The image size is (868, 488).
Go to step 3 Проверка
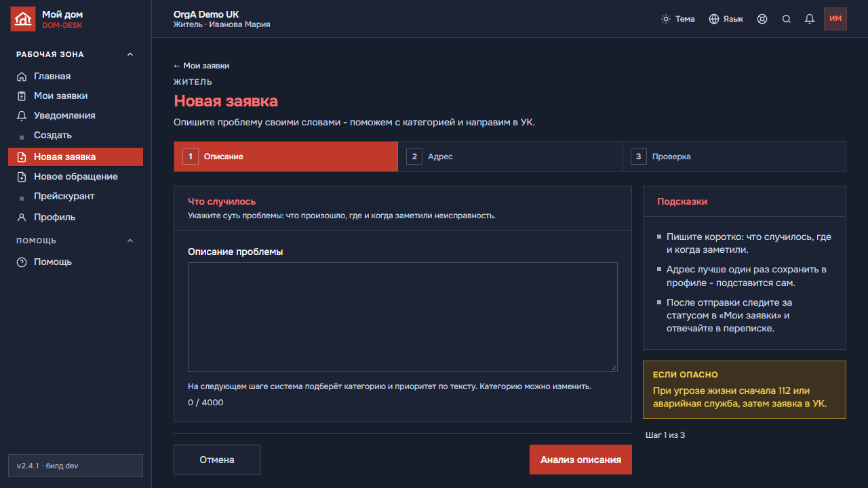pos(734,157)
